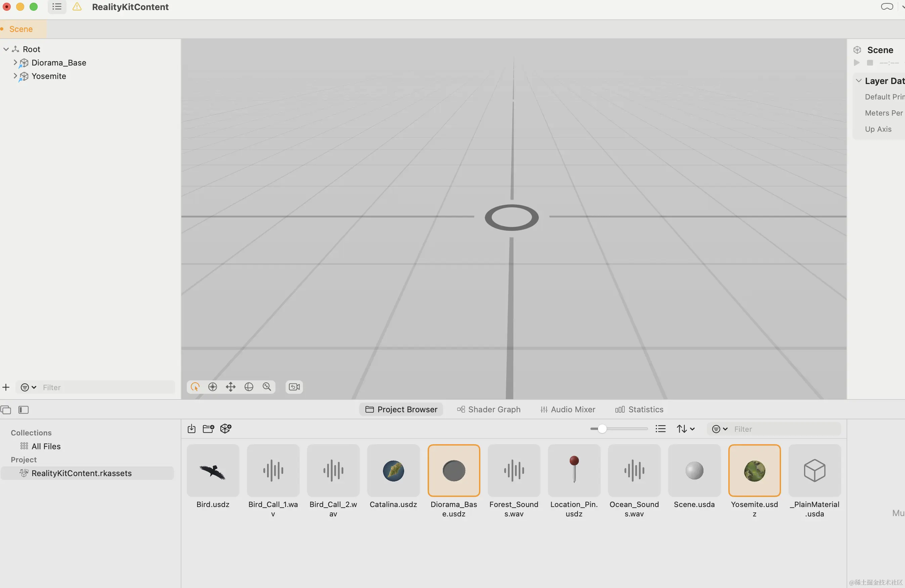Stop scene playback in inspector

tap(870, 63)
